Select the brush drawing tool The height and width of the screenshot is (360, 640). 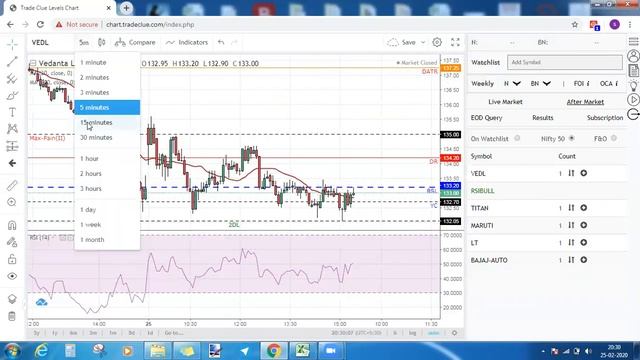(12, 96)
